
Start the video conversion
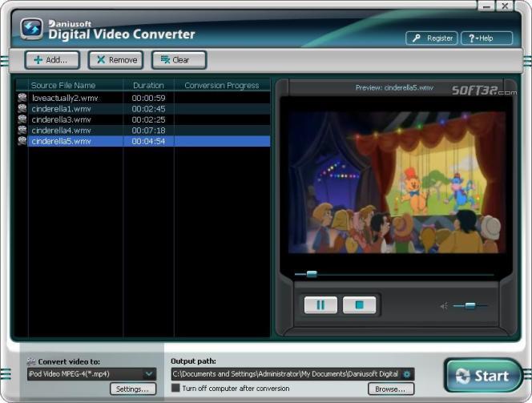point(483,376)
